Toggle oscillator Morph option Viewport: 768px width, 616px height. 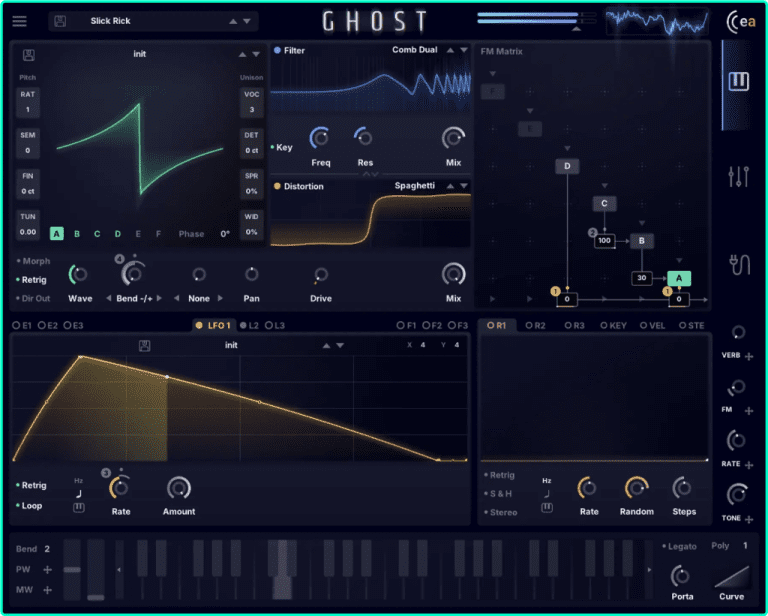[33, 261]
